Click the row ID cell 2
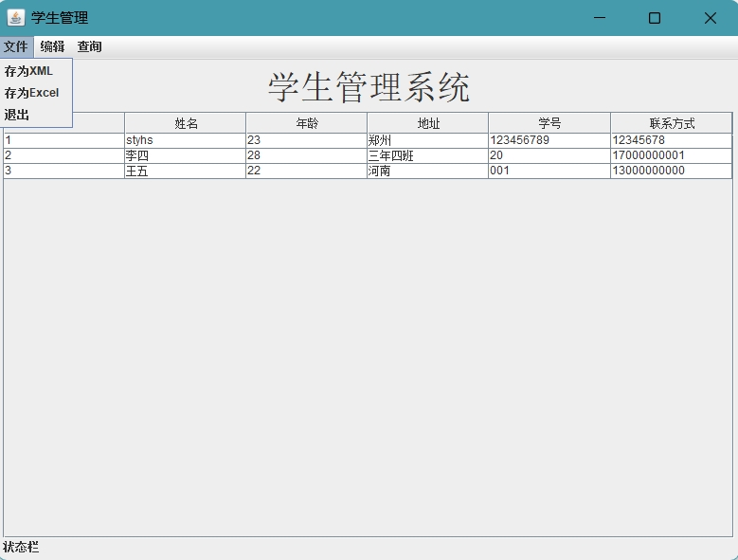The width and height of the screenshot is (738, 560). [x=64, y=155]
